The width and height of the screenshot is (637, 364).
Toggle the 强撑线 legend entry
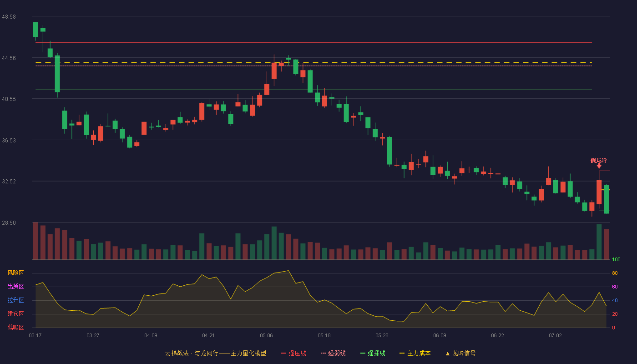tap(373, 353)
